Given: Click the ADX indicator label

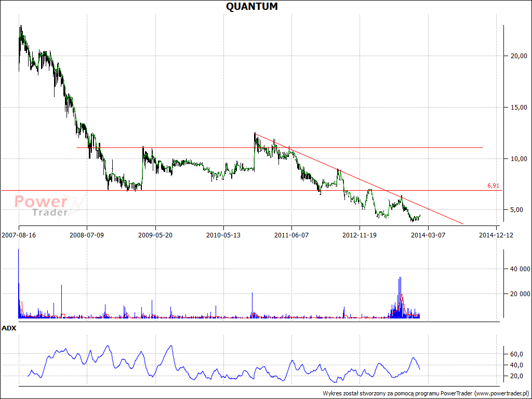Looking at the screenshot, I should click(x=9, y=328).
